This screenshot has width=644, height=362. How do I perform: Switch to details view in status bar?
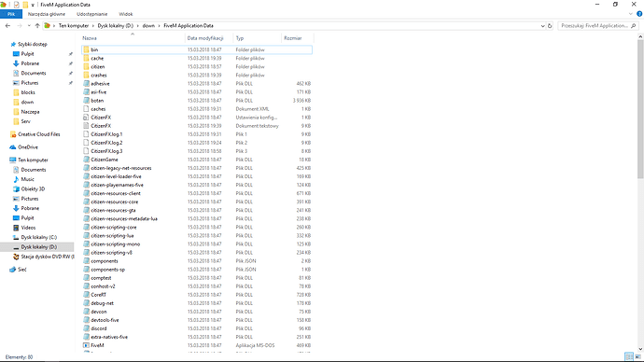pyautogui.click(x=629, y=356)
